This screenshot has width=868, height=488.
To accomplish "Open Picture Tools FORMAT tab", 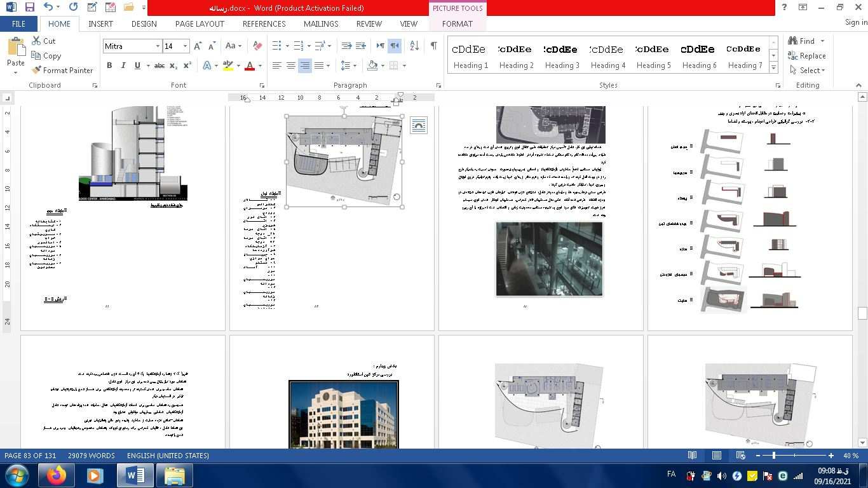I will pyautogui.click(x=458, y=24).
